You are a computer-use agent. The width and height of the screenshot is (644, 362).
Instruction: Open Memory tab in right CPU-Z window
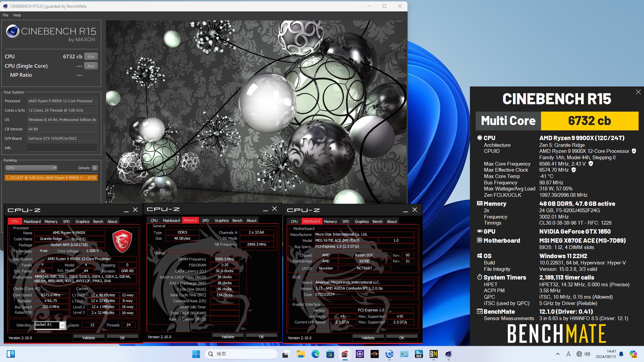(x=330, y=222)
